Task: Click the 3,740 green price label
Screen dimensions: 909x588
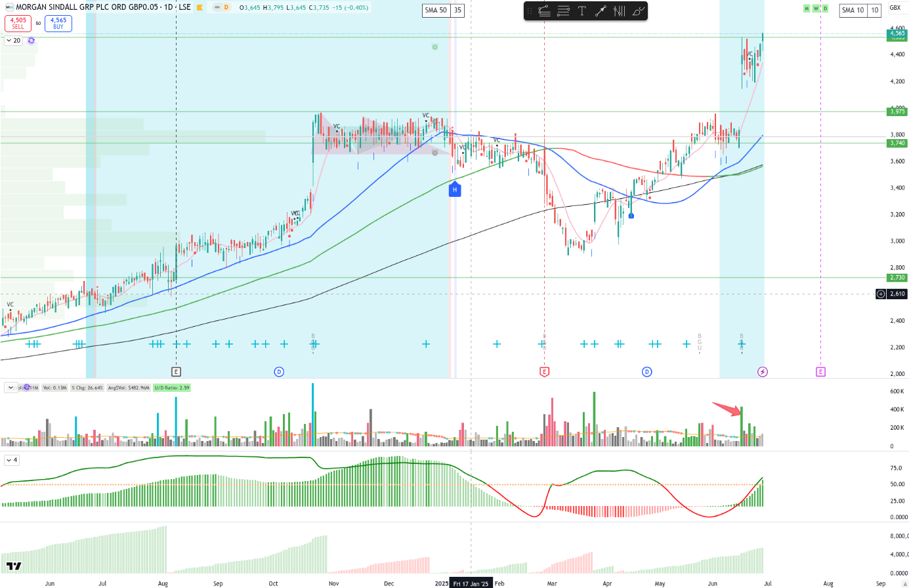Action: pyautogui.click(x=897, y=143)
